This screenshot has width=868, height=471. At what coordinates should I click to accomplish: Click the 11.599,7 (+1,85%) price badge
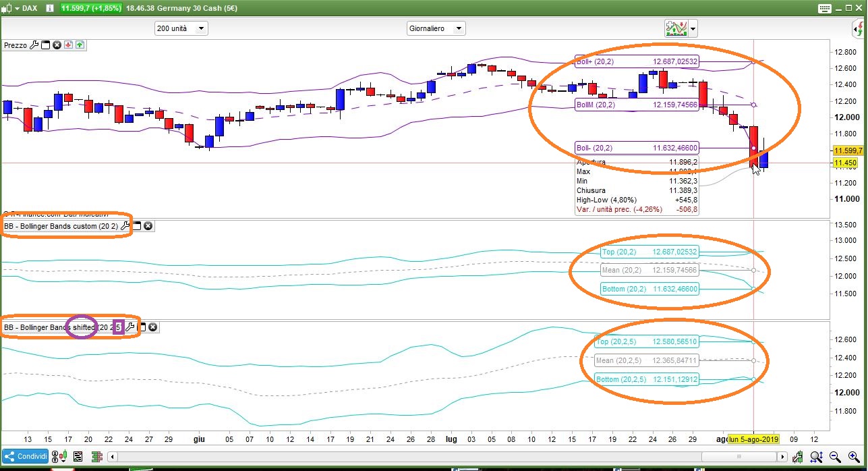click(x=92, y=8)
